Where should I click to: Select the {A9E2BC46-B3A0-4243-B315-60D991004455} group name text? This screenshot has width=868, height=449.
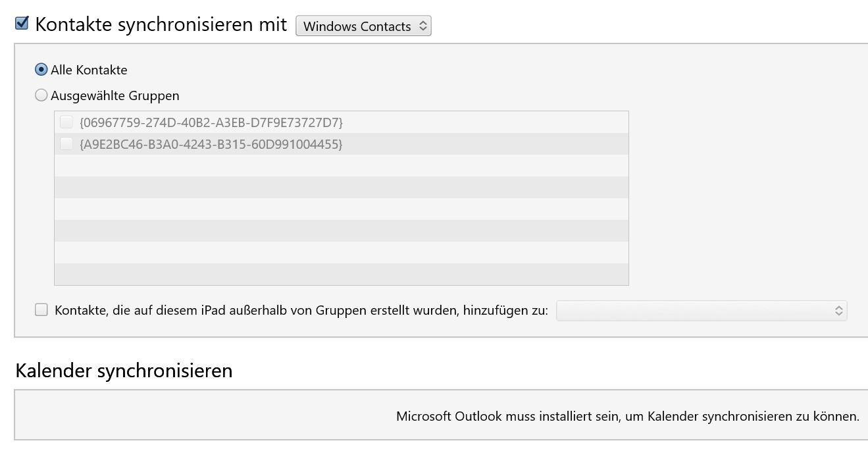211,144
